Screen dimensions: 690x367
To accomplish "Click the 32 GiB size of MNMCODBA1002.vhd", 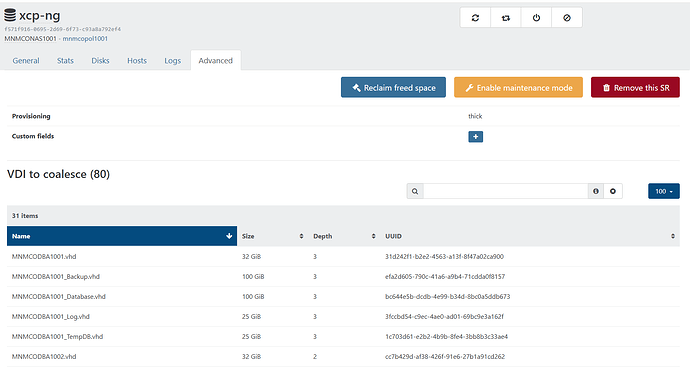I will pos(251,356).
